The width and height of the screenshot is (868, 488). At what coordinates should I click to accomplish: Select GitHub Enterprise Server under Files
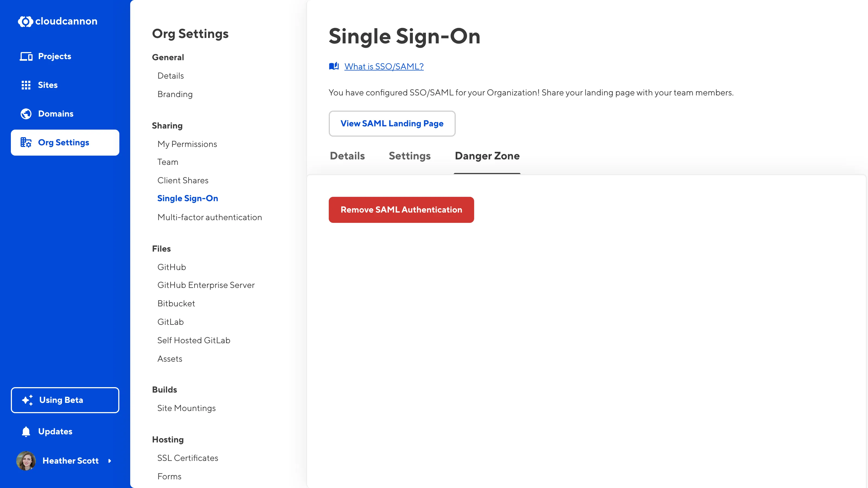[206, 285]
